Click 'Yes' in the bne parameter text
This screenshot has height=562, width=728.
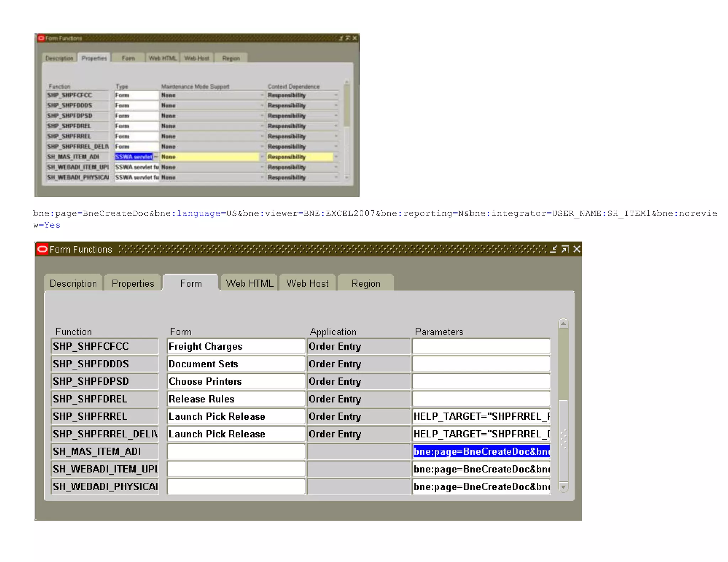point(52,225)
